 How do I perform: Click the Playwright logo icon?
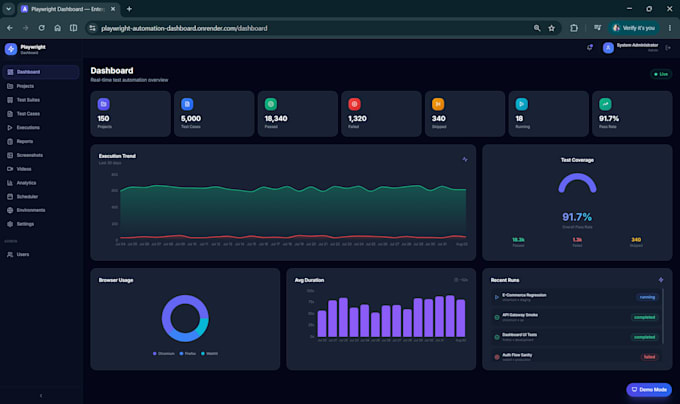coord(11,49)
